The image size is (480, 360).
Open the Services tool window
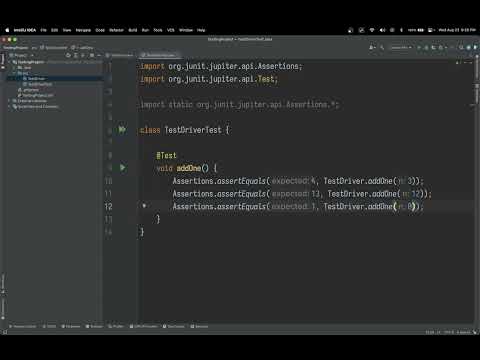(x=199, y=326)
